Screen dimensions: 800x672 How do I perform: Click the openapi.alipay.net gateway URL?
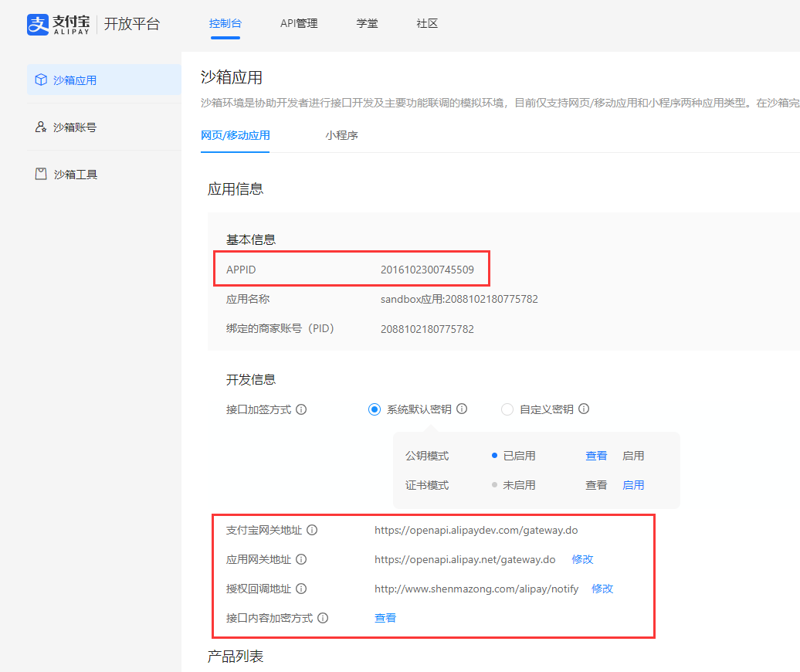465,560
